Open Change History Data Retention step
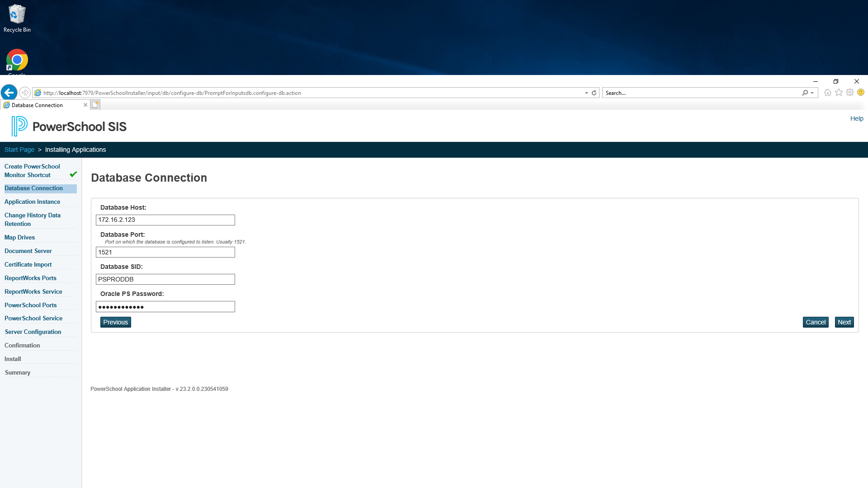This screenshot has width=868, height=488. pos(33,220)
